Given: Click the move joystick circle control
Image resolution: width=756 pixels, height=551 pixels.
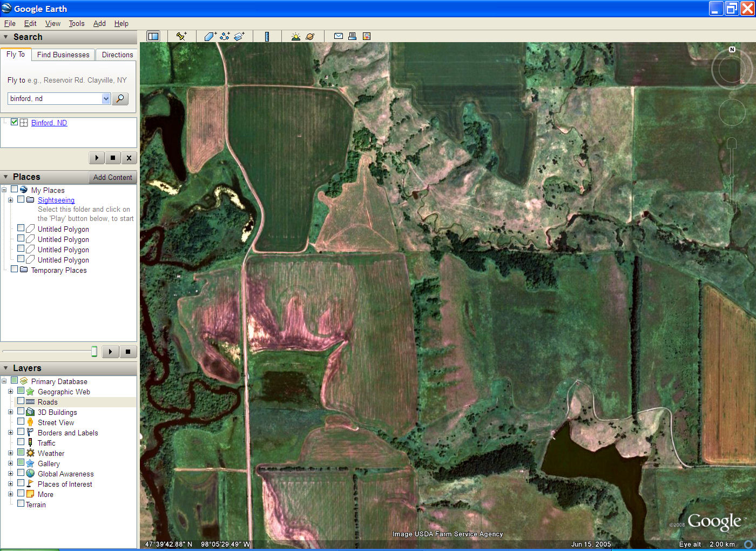Looking at the screenshot, I should click(x=732, y=112).
